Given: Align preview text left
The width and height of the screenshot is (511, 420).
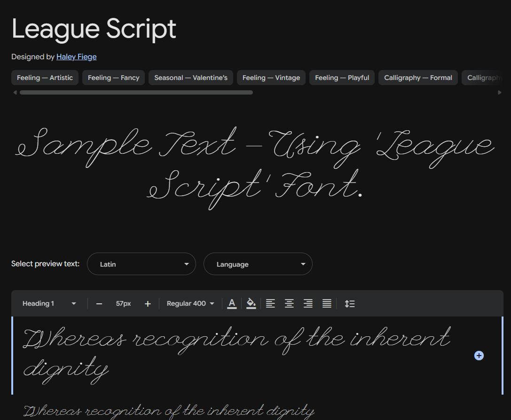Looking at the screenshot, I should (x=270, y=303).
